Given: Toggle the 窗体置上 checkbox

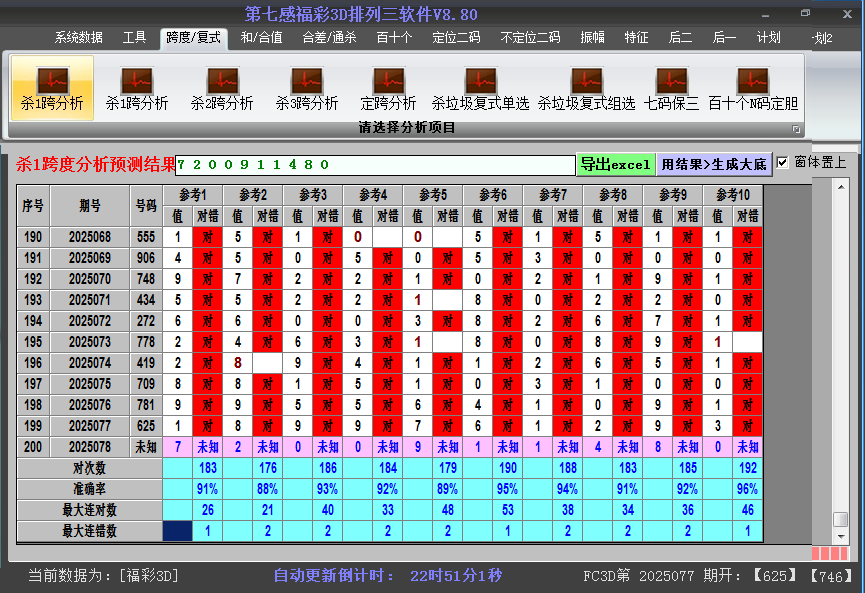Looking at the screenshot, I should pyautogui.click(x=783, y=162).
